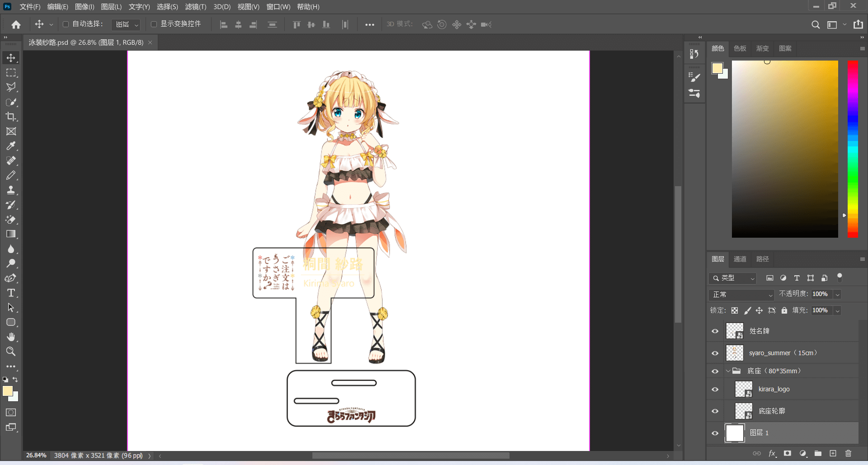
Task: Create a new layer with plus icon
Action: [x=833, y=453]
